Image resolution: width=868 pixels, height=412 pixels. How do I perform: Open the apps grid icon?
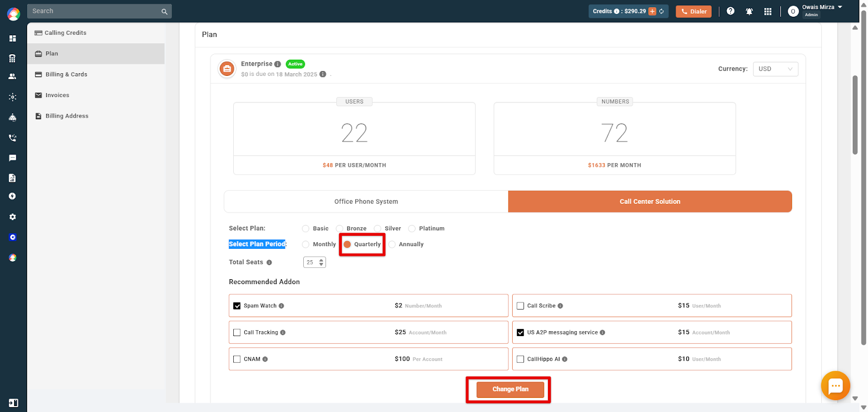(768, 11)
